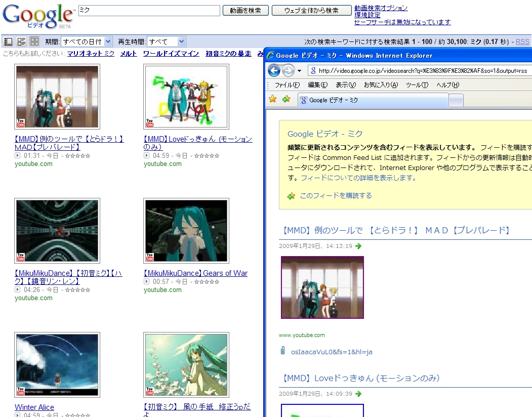Open お気に入り(A) menu in Internet Explorer
Viewport: 532px width, 417px height.
click(381, 85)
